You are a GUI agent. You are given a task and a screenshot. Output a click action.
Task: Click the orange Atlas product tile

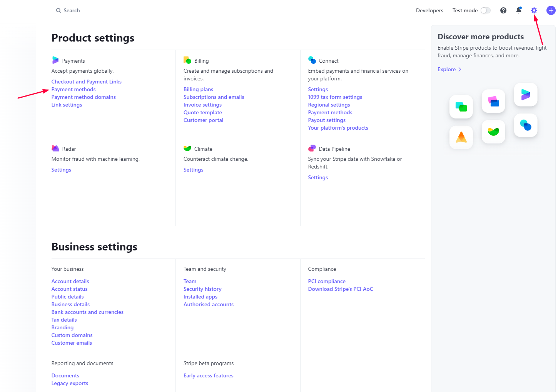pos(461,137)
